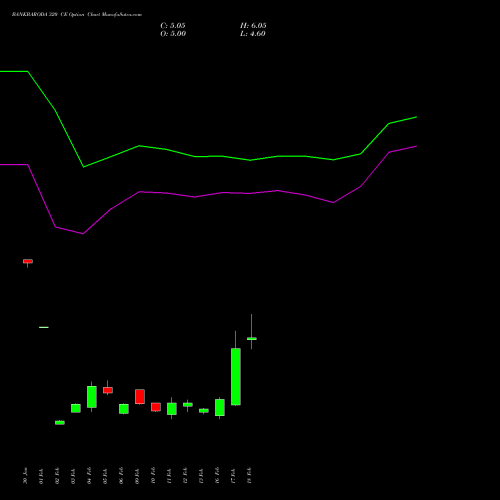Image resolution: width=500 pixels, height=500 pixels.
Task: Select the red candle for 30 Jan
Action: point(28,262)
